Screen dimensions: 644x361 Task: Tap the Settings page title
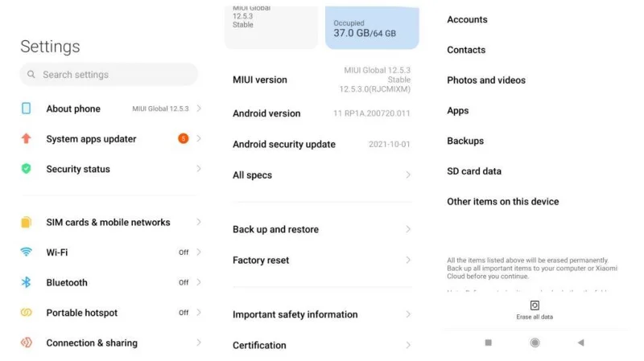(50, 47)
